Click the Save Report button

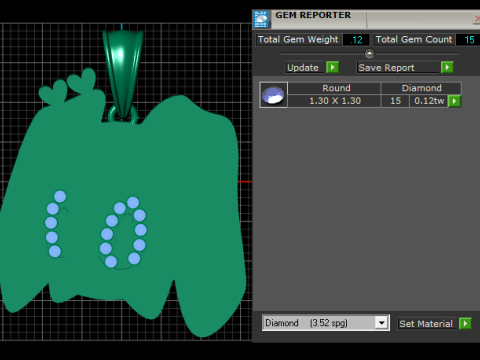pos(398,68)
